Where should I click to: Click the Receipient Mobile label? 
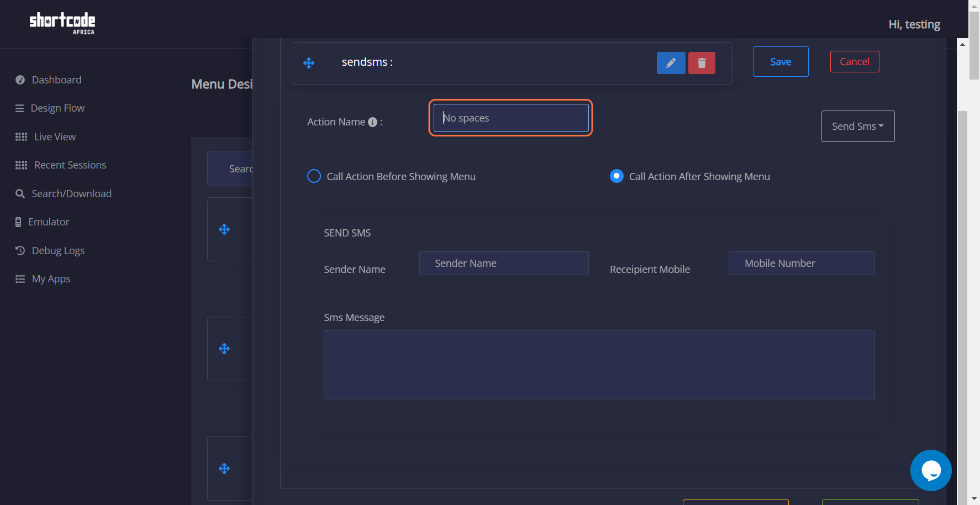coord(650,269)
